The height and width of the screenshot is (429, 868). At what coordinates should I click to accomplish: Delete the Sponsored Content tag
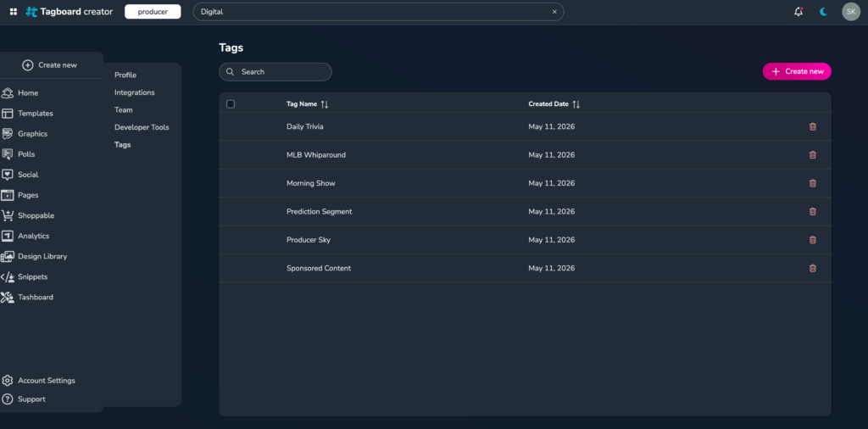(x=813, y=269)
